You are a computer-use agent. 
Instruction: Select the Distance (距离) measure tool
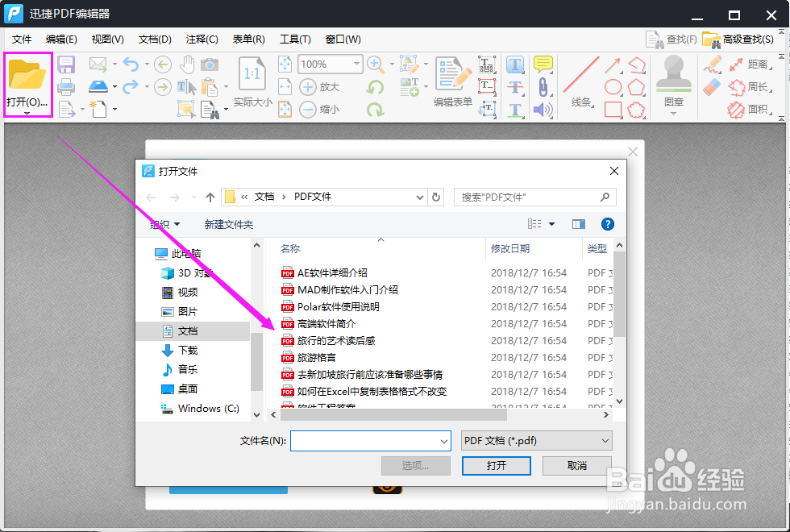[750, 64]
